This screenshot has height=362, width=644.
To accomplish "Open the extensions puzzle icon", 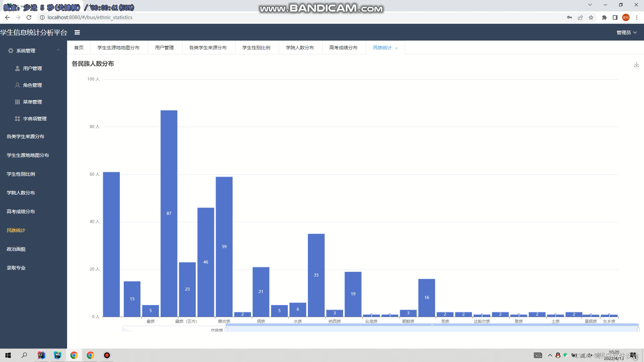I will [604, 17].
